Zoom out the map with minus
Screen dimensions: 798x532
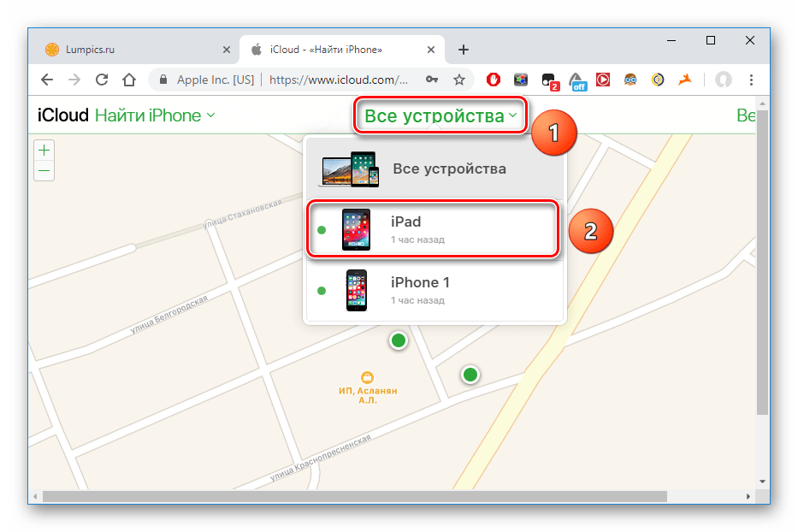click(44, 171)
